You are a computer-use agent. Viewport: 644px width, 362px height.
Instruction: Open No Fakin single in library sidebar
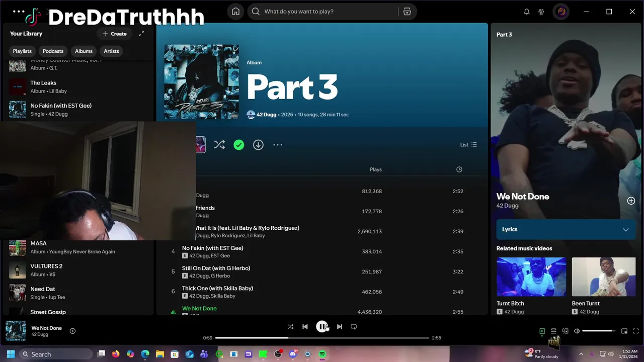tap(78, 109)
